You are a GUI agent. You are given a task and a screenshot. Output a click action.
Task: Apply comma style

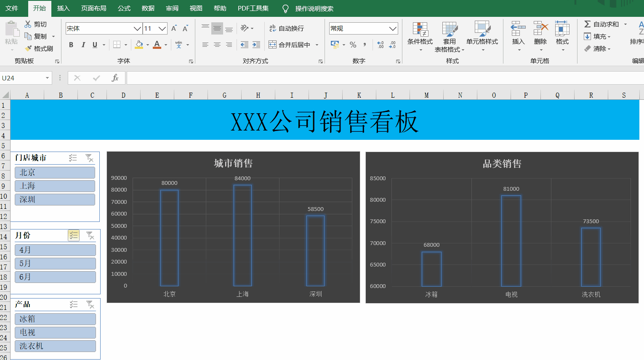pyautogui.click(x=365, y=45)
